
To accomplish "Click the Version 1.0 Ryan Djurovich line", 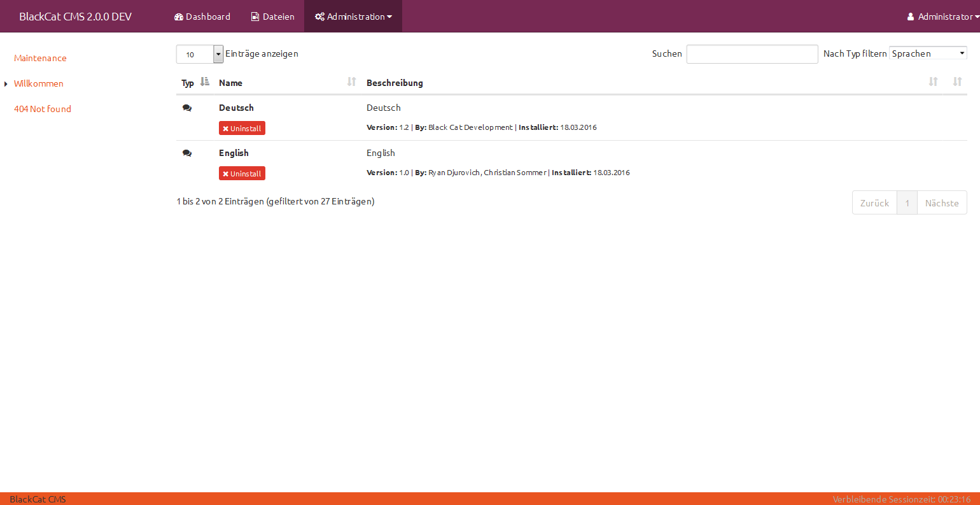I will point(498,173).
